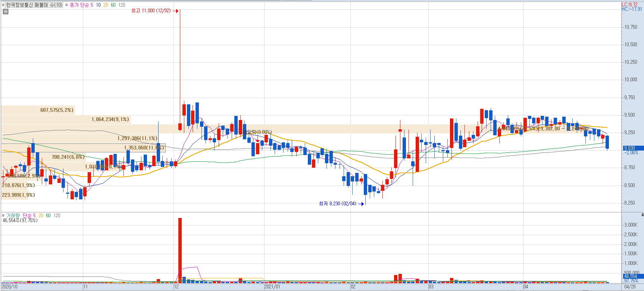
Task: Click square marker before 한국정보통신 매물대 label
Action: pos(3,5)
